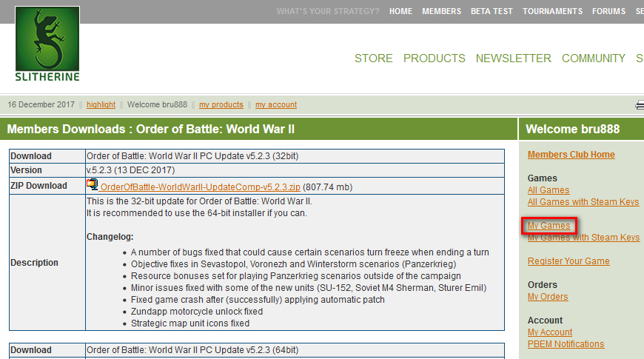This screenshot has width=644, height=359.
Task: Open the STORE navigation tab
Action: [x=373, y=58]
